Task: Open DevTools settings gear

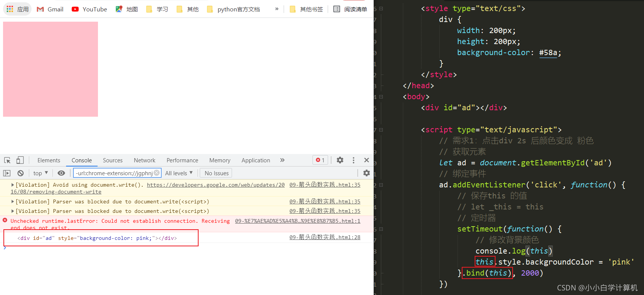Action: [x=340, y=160]
